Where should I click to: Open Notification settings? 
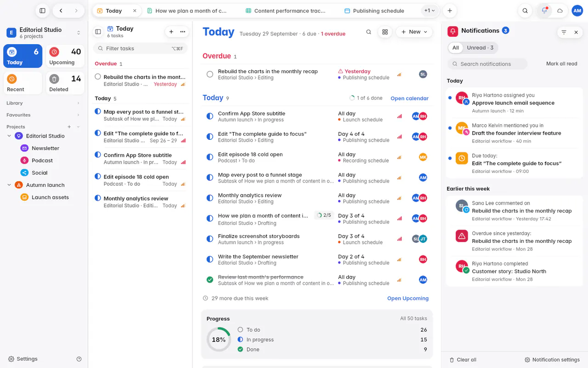click(552, 360)
